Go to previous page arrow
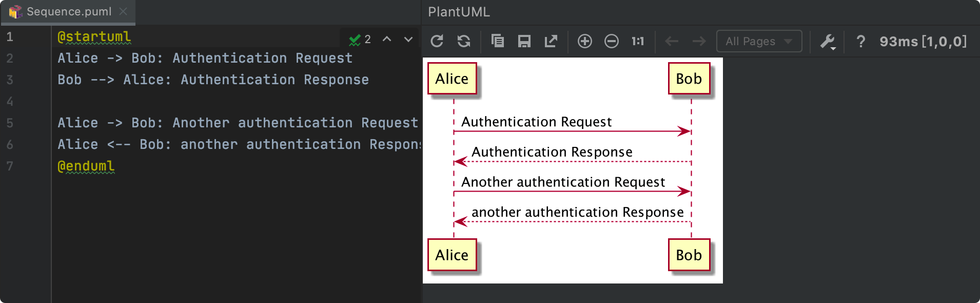The image size is (980, 303). pyautogui.click(x=672, y=41)
